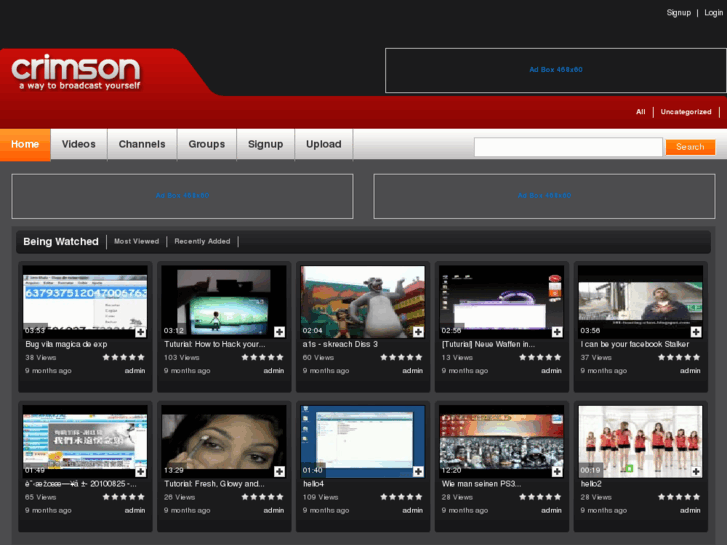
Task: Click the Login link at top right
Action: [713, 13]
